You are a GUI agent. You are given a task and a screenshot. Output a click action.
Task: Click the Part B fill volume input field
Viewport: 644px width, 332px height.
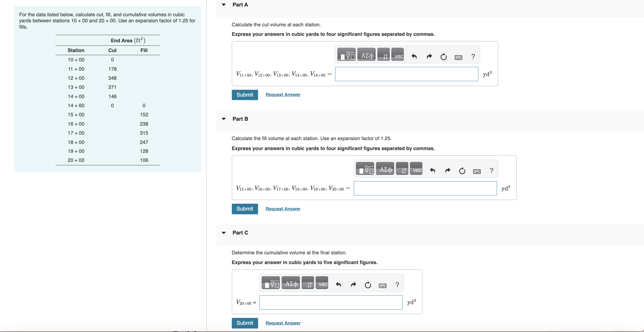[425, 188]
